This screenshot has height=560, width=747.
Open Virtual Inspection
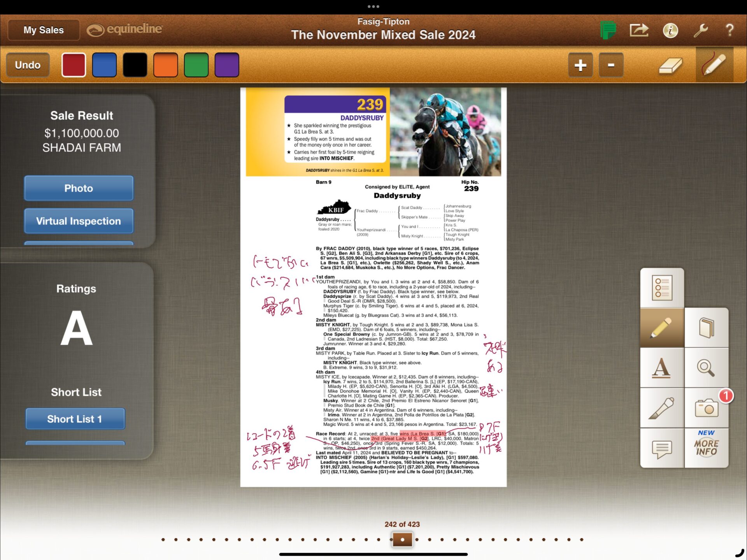pyautogui.click(x=79, y=221)
